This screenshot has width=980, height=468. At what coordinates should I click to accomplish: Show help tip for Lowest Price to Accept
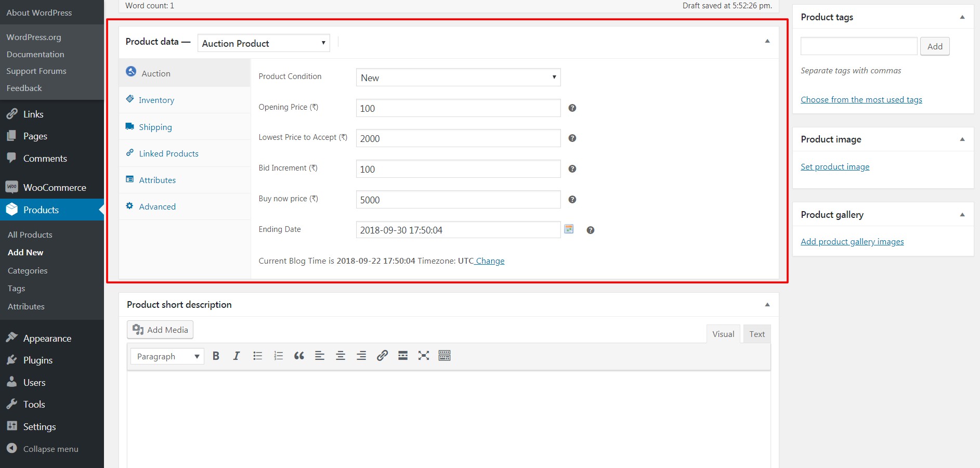click(x=572, y=138)
